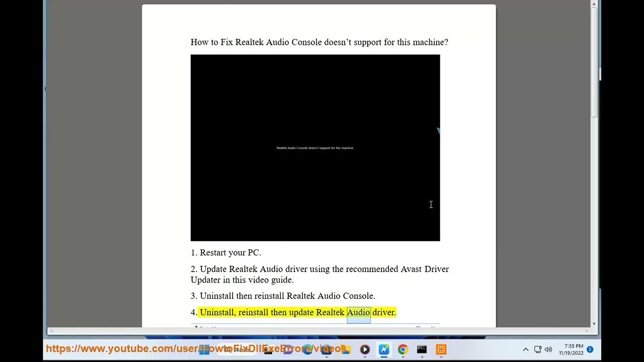
Task: Open the media player taskbar icon
Action: [365, 349]
